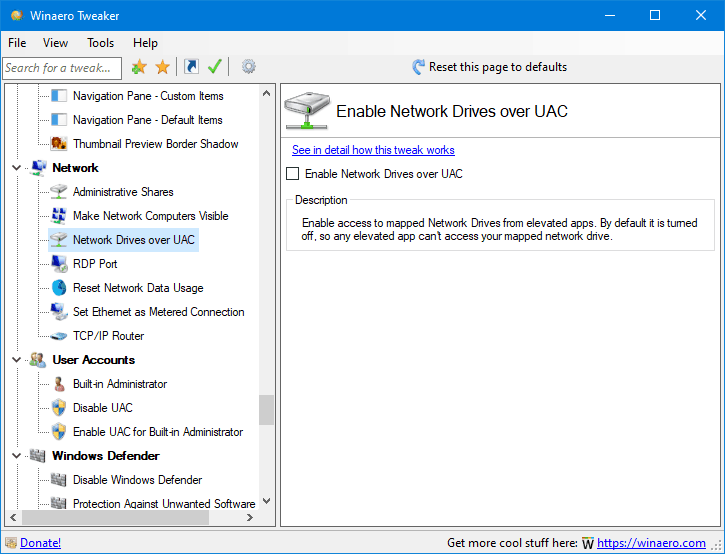Click the RDP Port icon
725x554 pixels.
click(x=59, y=264)
